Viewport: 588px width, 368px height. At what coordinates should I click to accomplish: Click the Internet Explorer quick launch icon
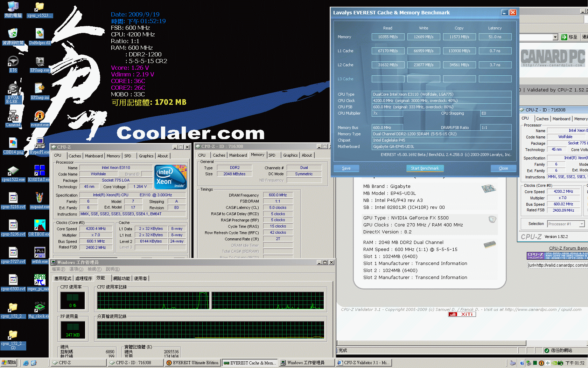pyautogui.click(x=26, y=363)
